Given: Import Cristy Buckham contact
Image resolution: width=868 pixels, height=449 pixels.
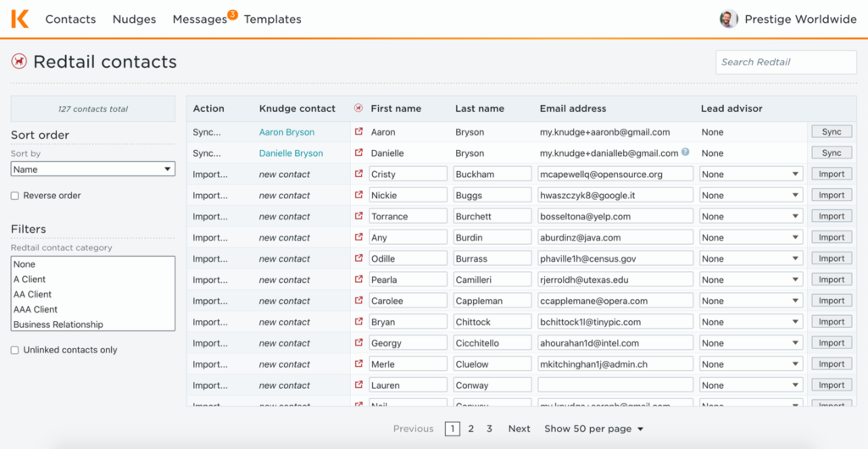Looking at the screenshot, I should (x=832, y=175).
